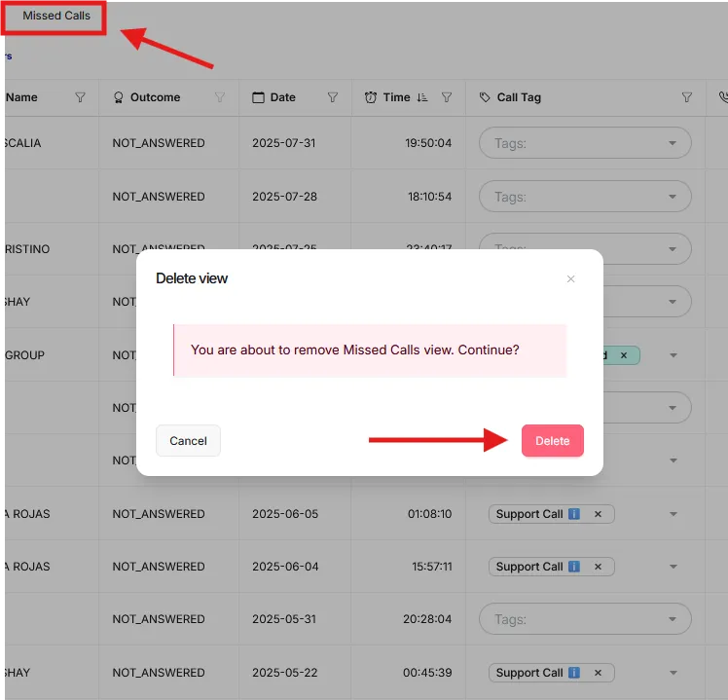Screen dimensions: 728x700
Task: Click NOT_ANSWERED in the 2025-07-31 row
Action: point(159,142)
